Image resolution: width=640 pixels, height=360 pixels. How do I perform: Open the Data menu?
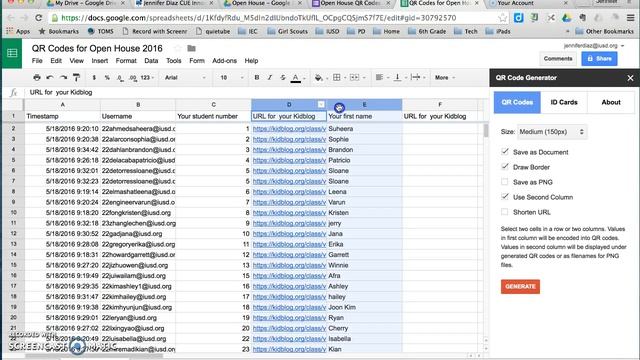tap(151, 60)
